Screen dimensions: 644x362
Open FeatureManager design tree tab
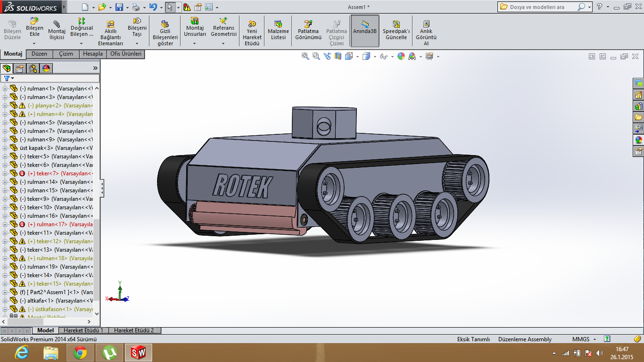point(7,68)
